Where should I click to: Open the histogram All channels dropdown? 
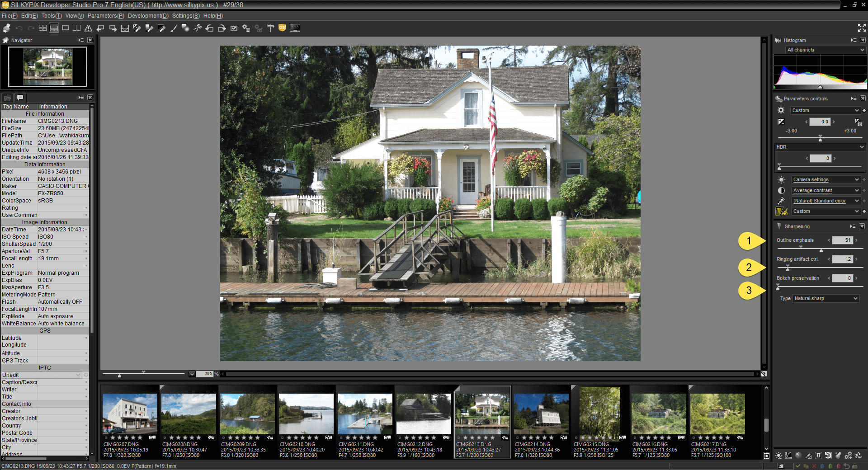point(826,50)
